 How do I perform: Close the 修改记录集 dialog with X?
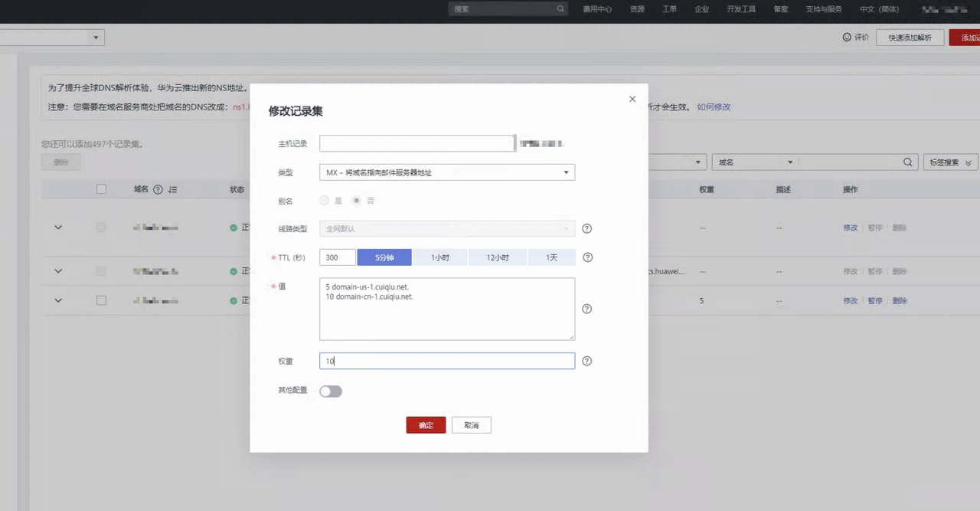632,99
